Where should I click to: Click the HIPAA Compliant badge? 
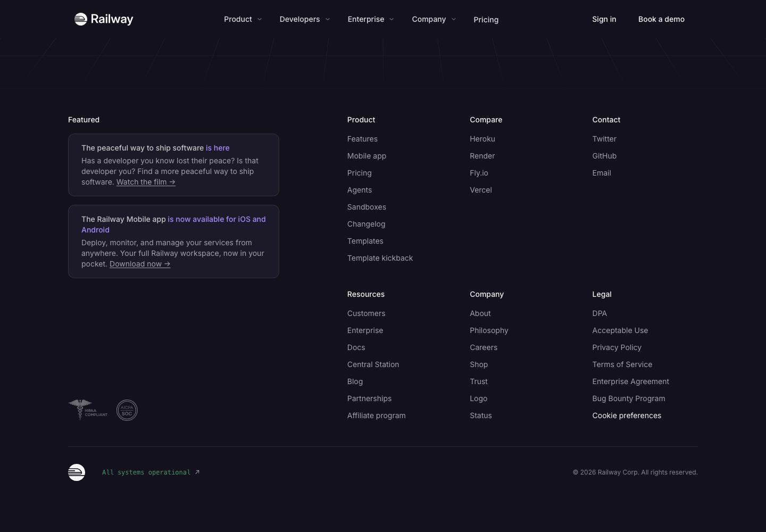click(88, 410)
